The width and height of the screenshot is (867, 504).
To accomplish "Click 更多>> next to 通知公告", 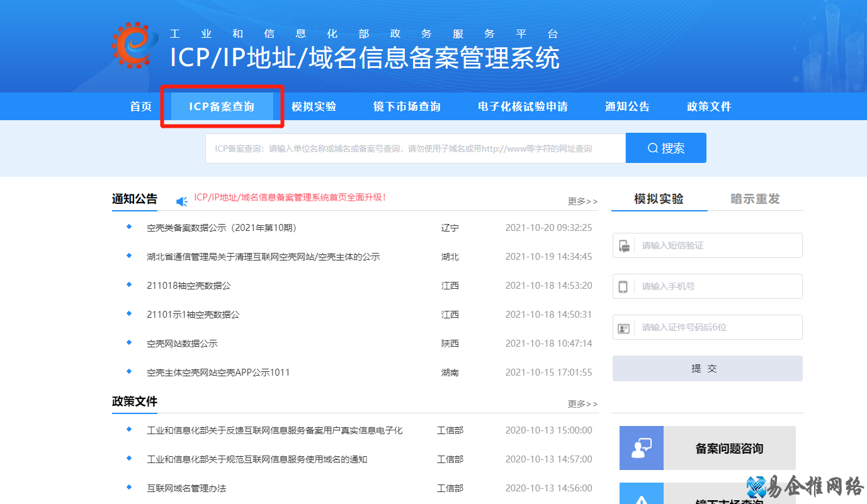I will 582,201.
